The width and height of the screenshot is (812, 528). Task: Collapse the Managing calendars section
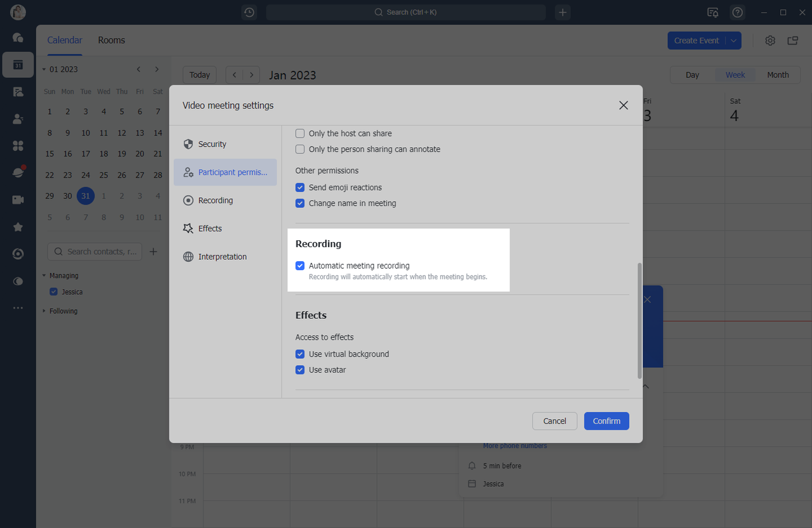point(44,276)
